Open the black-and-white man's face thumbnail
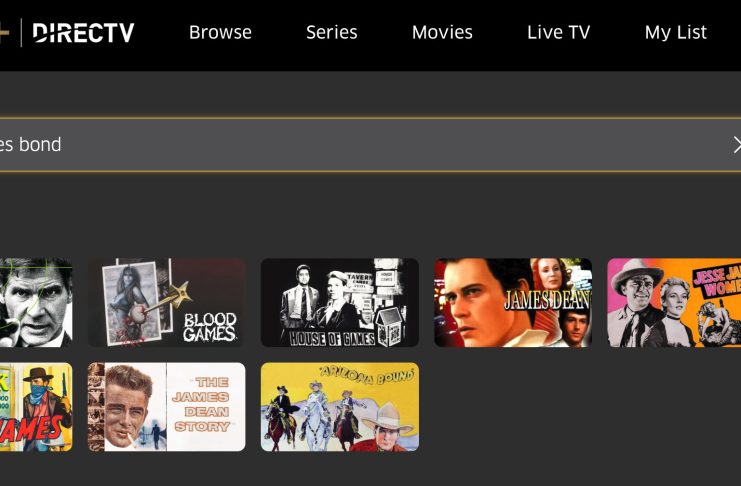Image resolution: width=741 pixels, height=486 pixels. 36,303
